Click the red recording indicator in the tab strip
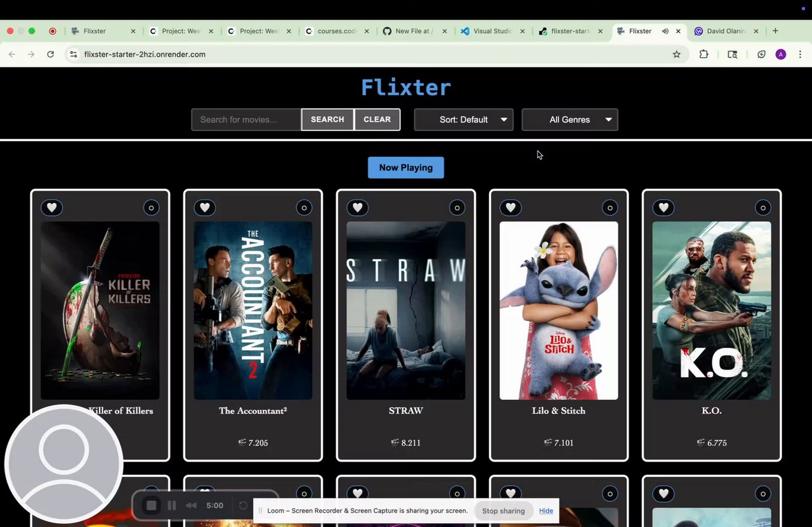This screenshot has width=812, height=527. [53, 31]
